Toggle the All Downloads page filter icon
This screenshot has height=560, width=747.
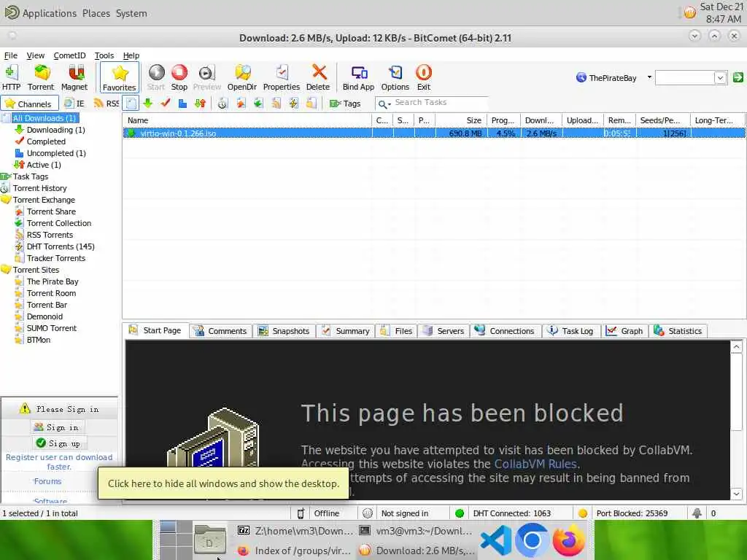[131, 104]
